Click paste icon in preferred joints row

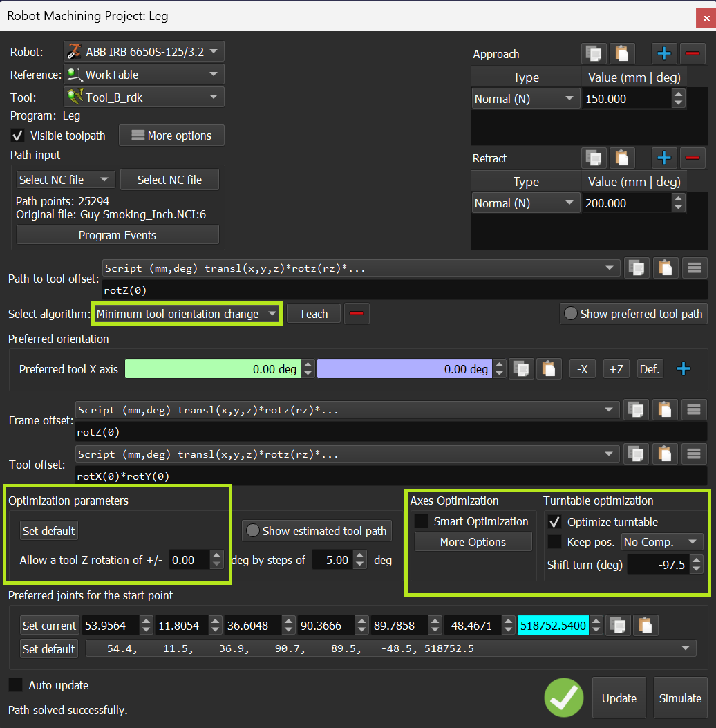point(644,626)
